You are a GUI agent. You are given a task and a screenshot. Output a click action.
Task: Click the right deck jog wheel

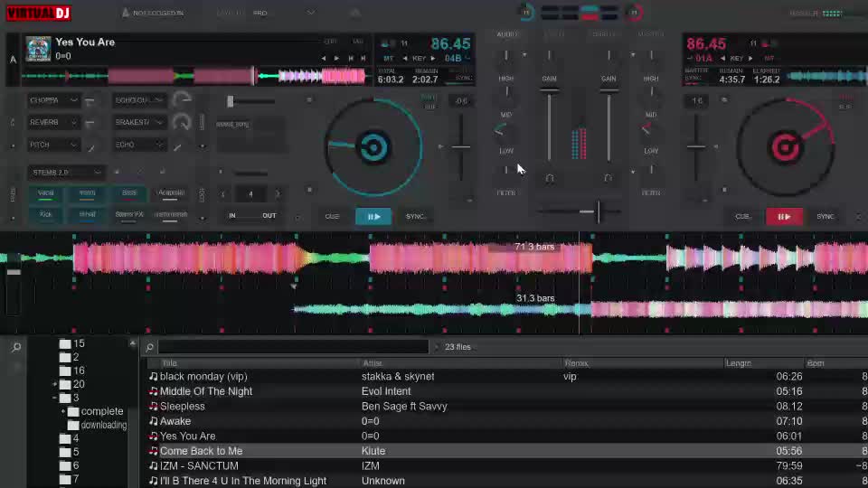[x=785, y=147]
